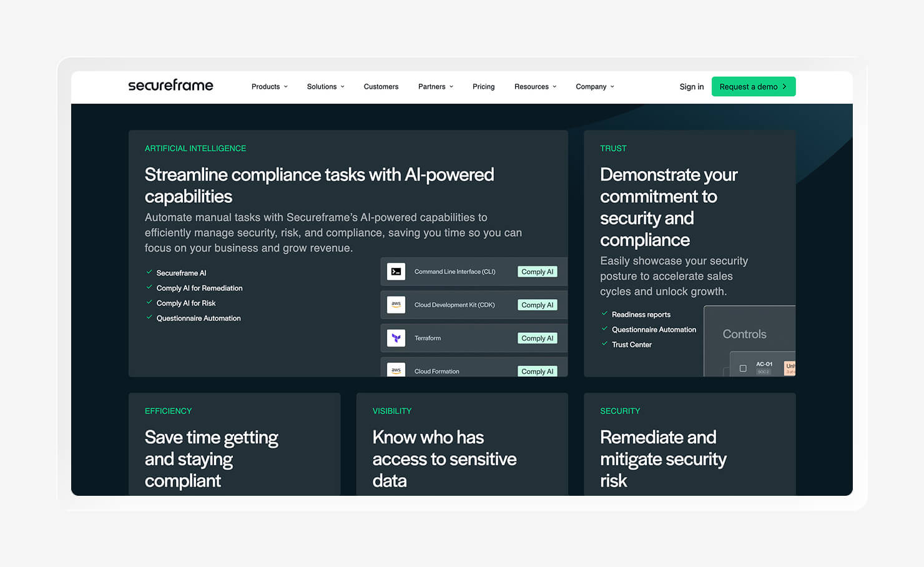Click Comply AI badge for Terraform

538,338
